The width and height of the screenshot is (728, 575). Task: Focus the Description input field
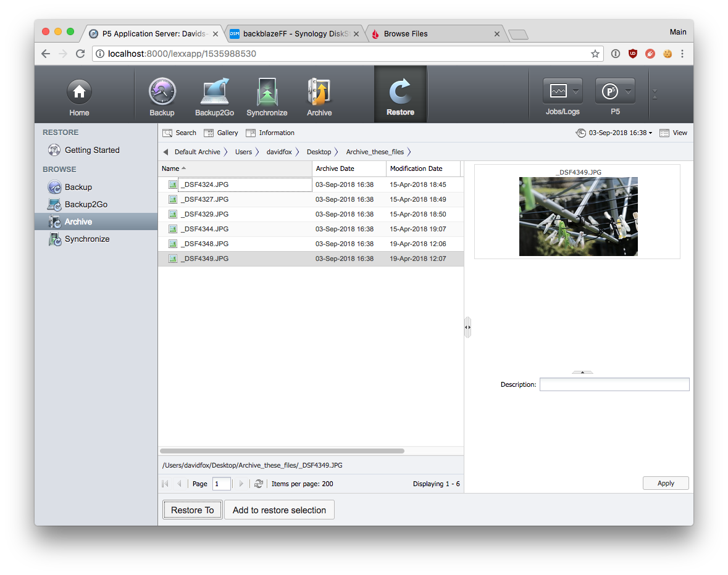coord(614,384)
